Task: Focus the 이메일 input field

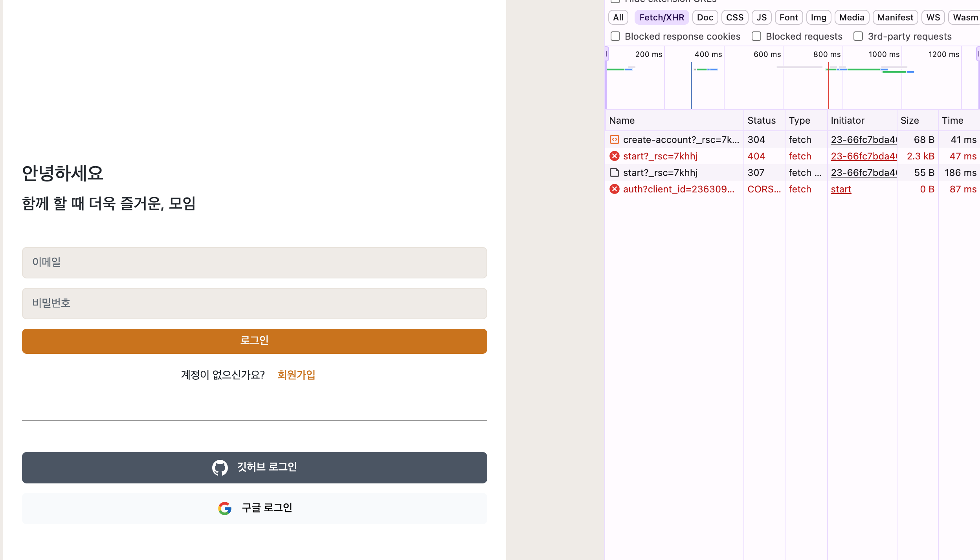Action: 255,262
